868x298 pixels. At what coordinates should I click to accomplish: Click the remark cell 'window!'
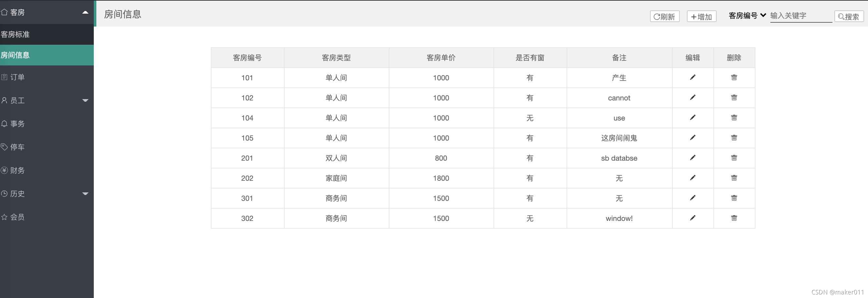(619, 218)
